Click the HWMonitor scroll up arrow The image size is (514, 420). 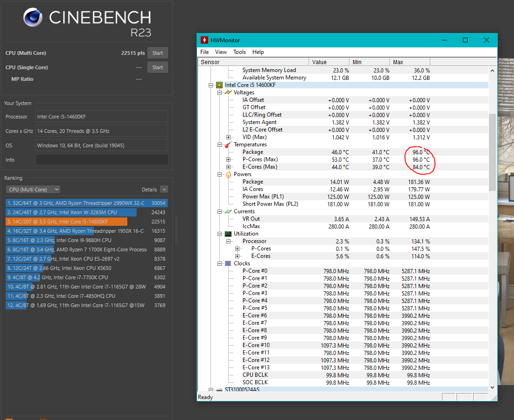coord(492,71)
